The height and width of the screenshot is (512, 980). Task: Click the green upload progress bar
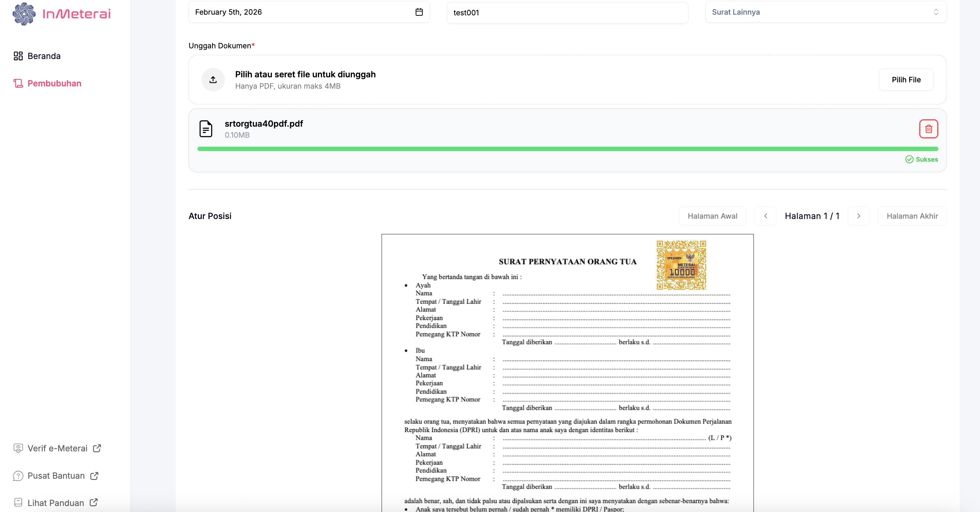567,149
